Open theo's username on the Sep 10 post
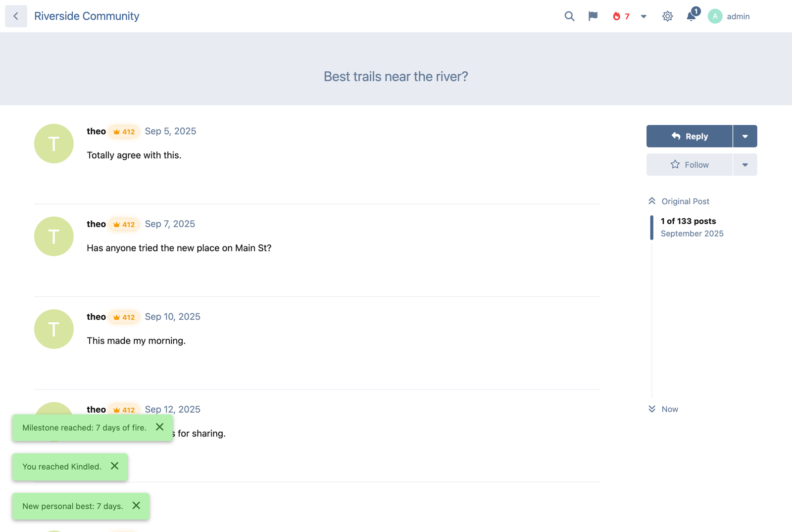Image resolution: width=792 pixels, height=532 pixels. coord(96,317)
